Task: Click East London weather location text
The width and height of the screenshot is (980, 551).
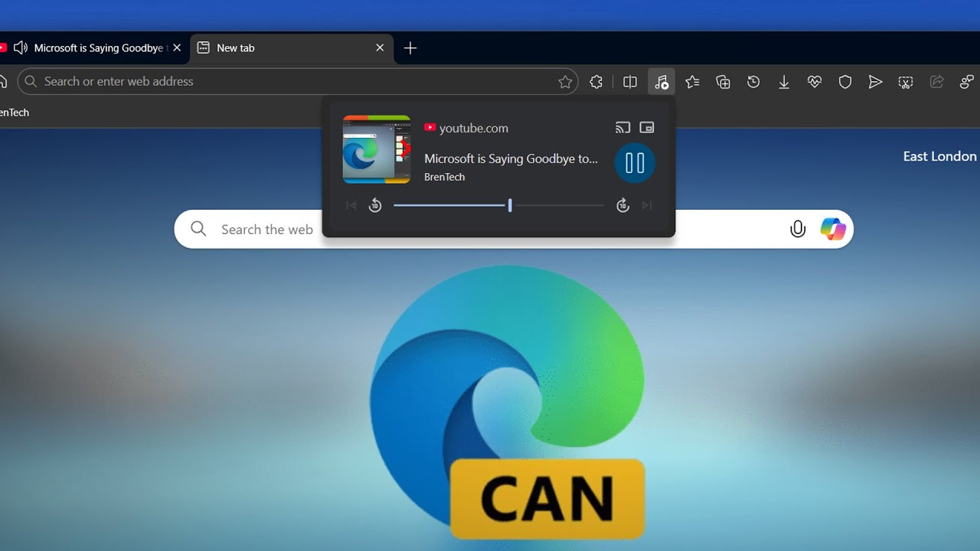Action: [940, 156]
